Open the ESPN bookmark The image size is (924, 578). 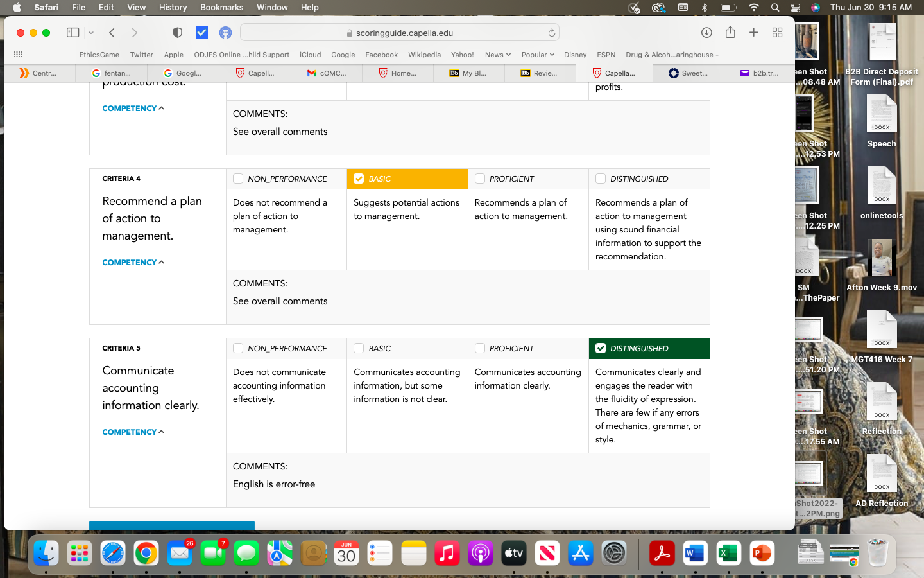click(x=606, y=55)
